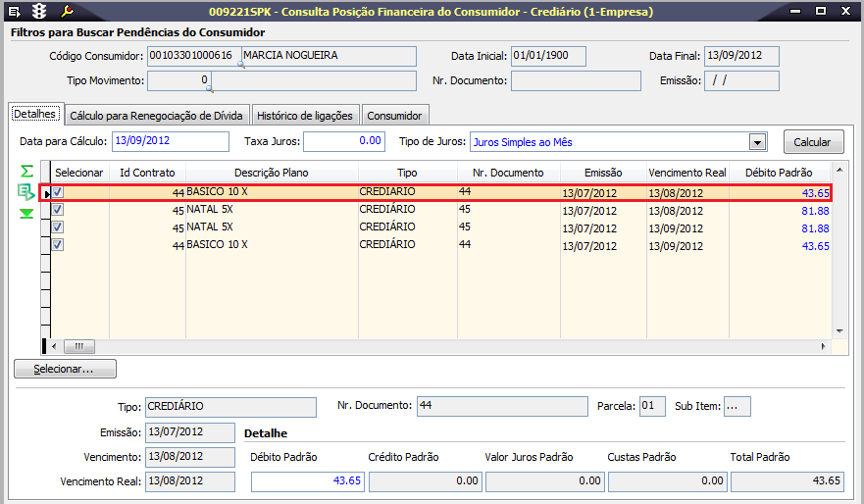Click the horizontal scrollbar thumb
The image size is (864, 504).
click(79, 346)
